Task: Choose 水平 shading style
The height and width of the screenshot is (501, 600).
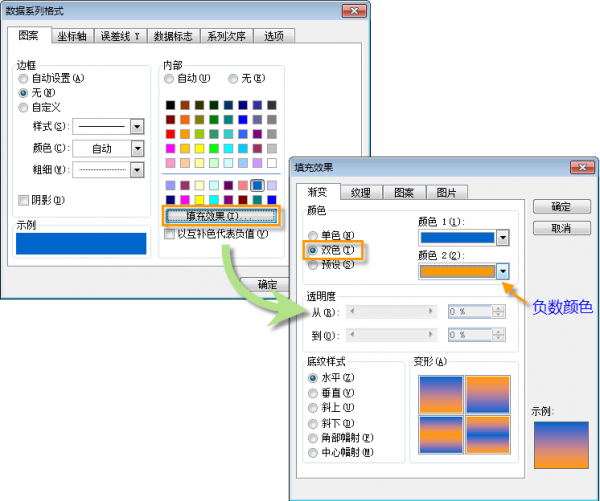Action: 313,378
